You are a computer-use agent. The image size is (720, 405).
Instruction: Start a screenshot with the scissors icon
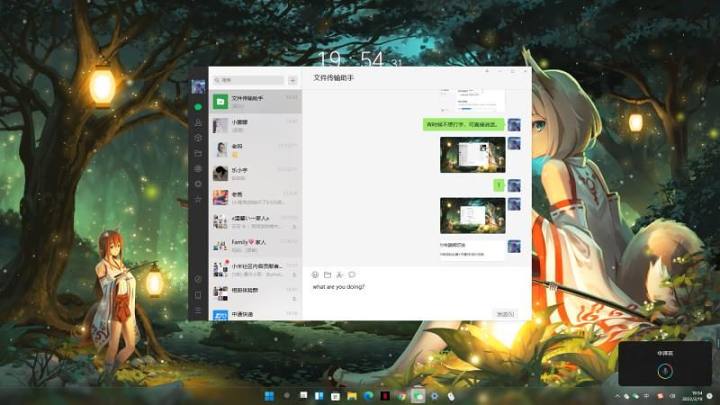(x=339, y=275)
